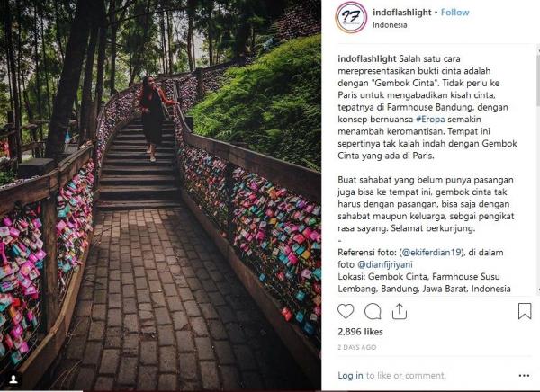Save post with bookmark icon
The width and height of the screenshot is (540, 392).
[525, 311]
